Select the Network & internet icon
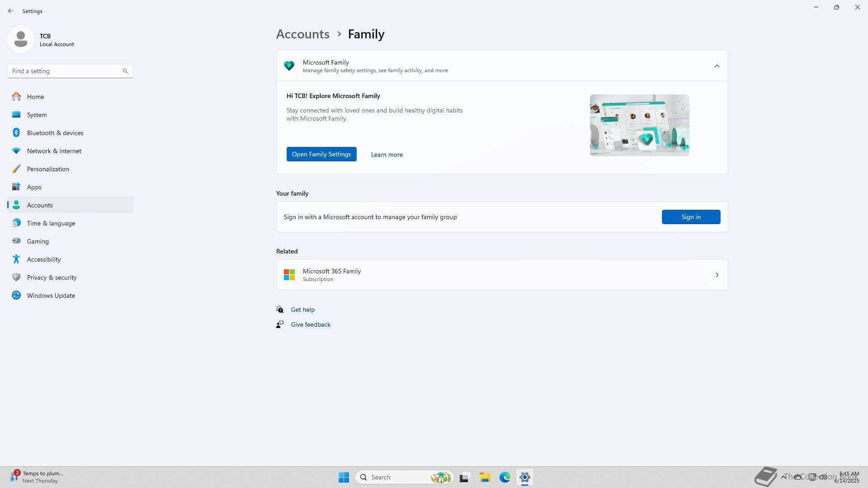Viewport: 868px width, 488px height. coord(16,151)
